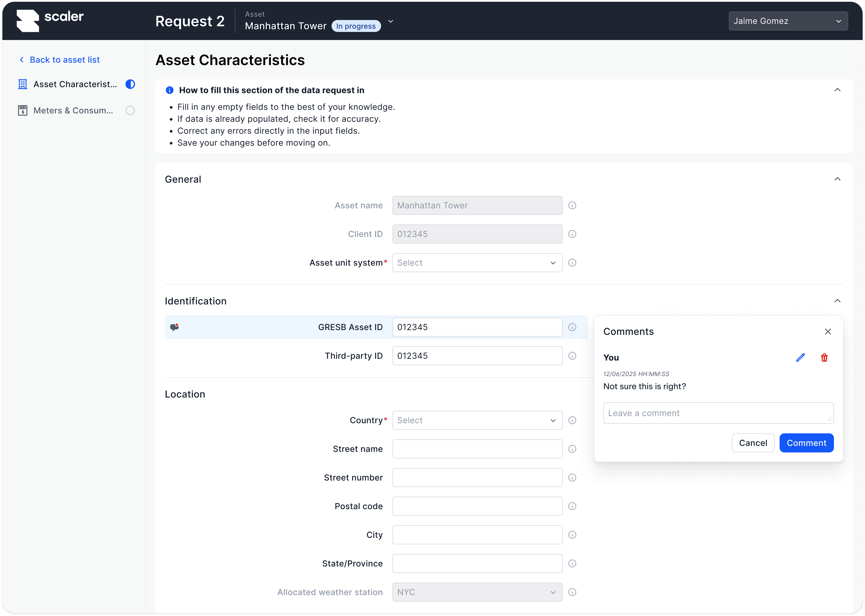Viewport: 865px width, 616px height.
Task: Edit your comment with the pencil icon
Action: pos(800,358)
